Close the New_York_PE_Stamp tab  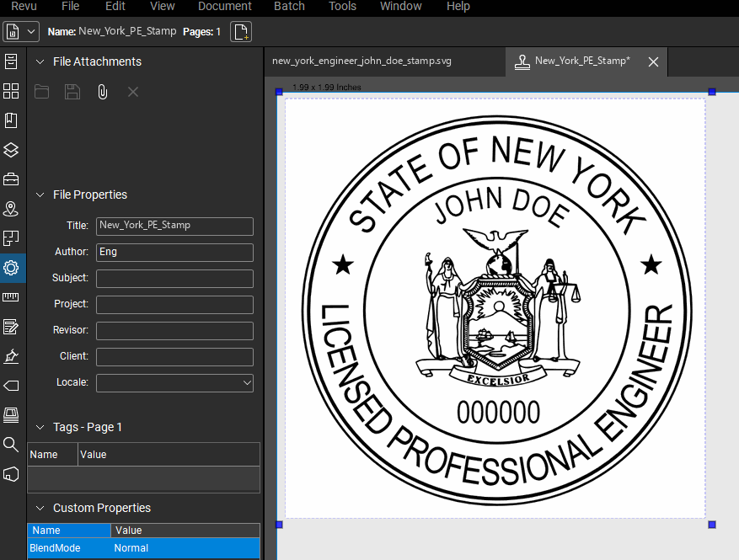click(x=653, y=61)
